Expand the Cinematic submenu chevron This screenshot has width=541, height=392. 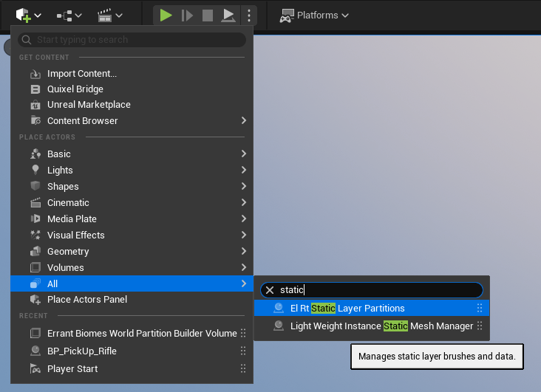244,202
